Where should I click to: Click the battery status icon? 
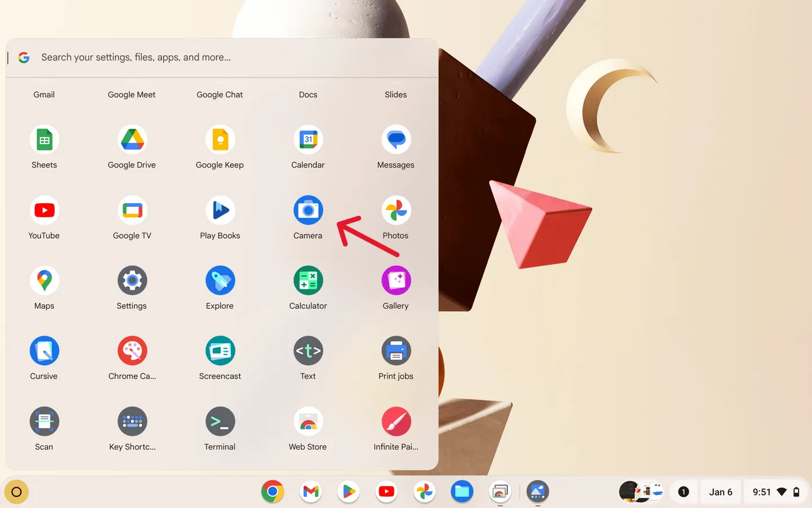(797, 492)
